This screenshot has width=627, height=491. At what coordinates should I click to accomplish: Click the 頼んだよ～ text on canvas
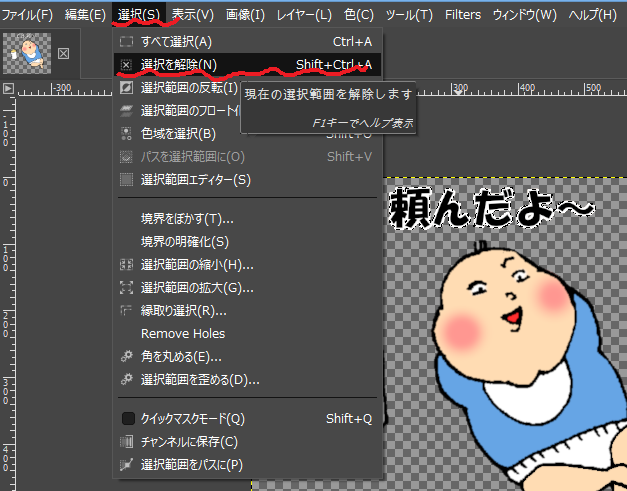[492, 209]
